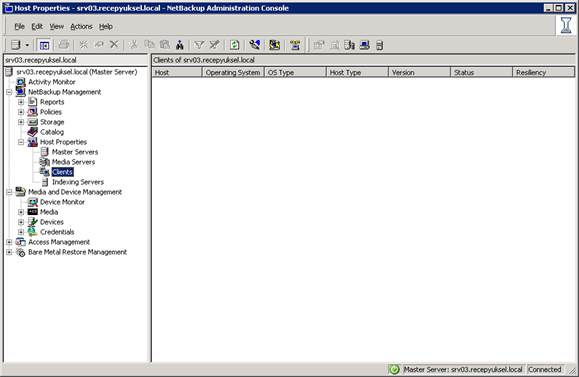Select Media Servers under Host Properties
579x377 pixels.
tap(73, 162)
